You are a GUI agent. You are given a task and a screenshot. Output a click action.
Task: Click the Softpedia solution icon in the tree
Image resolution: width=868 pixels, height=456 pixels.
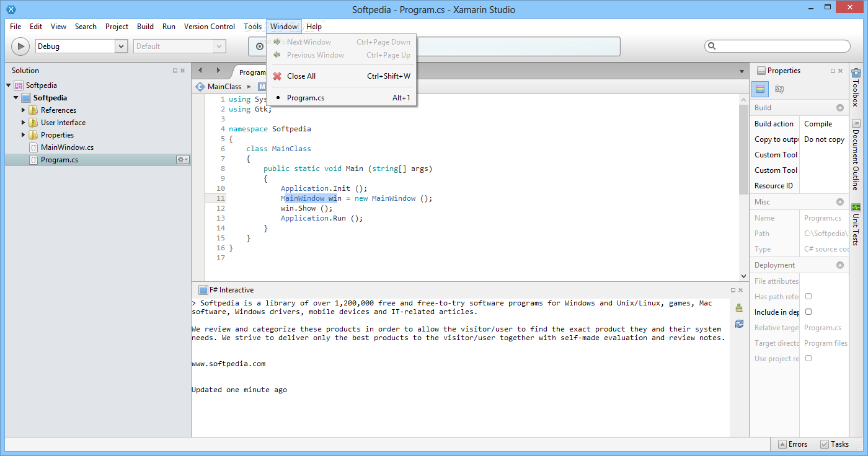pos(19,85)
